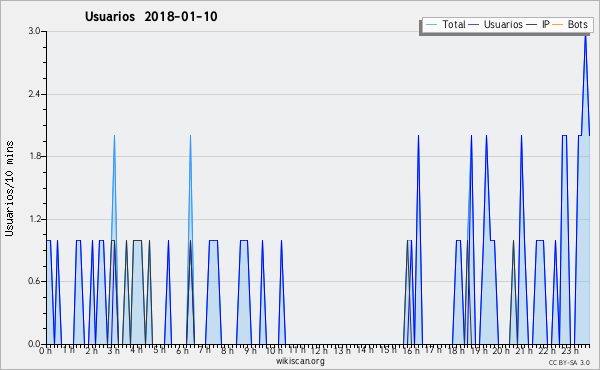The width and height of the screenshot is (600, 370).
Task: Click the 21 h x-axis label
Action: tap(523, 350)
